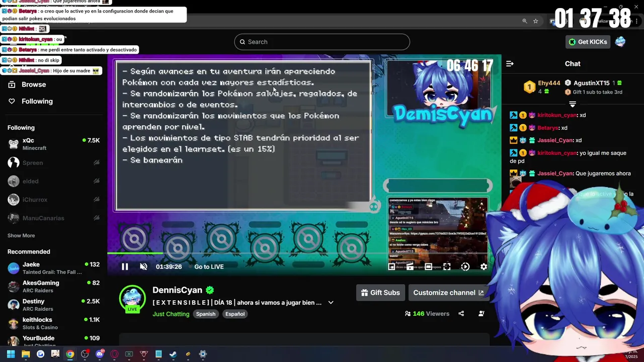The height and width of the screenshot is (362, 644).
Task: Toggle fullscreen video mode
Action: coord(447,266)
